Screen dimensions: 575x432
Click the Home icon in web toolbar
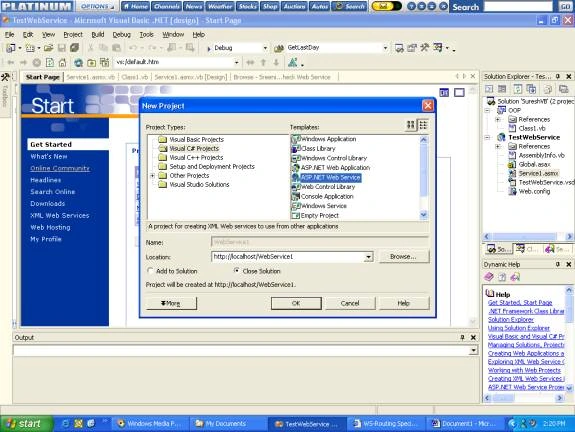click(62, 63)
